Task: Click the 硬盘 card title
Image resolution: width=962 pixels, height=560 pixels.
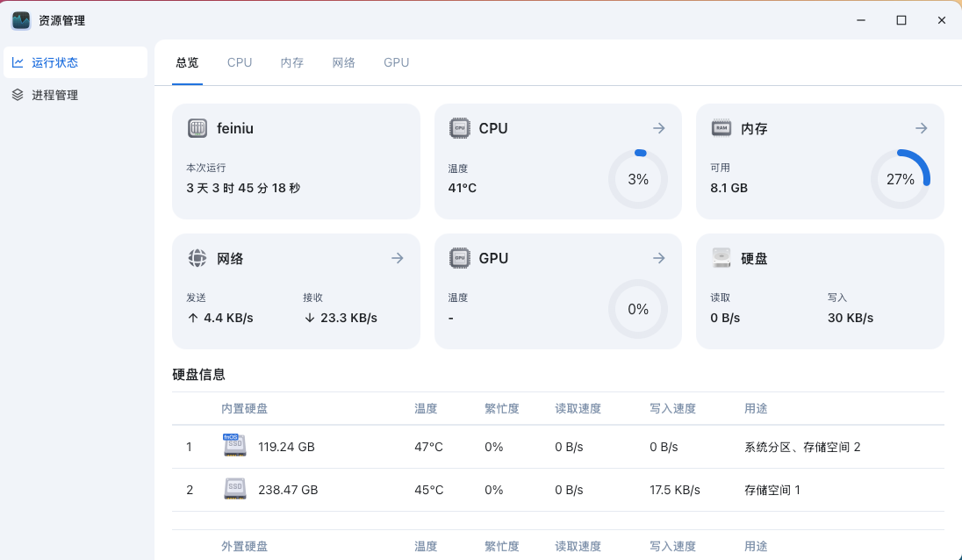Action: (754, 259)
